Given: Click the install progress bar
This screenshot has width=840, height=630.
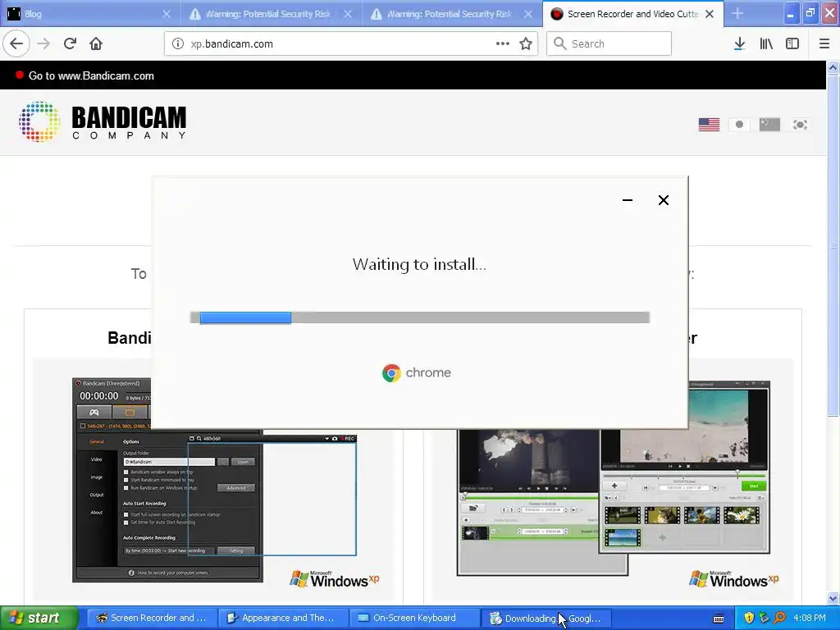Looking at the screenshot, I should click(x=420, y=317).
